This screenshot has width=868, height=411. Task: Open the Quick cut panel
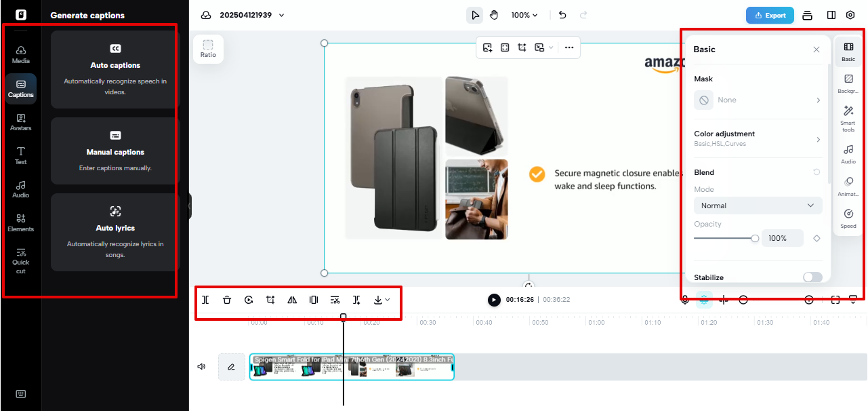pos(20,261)
